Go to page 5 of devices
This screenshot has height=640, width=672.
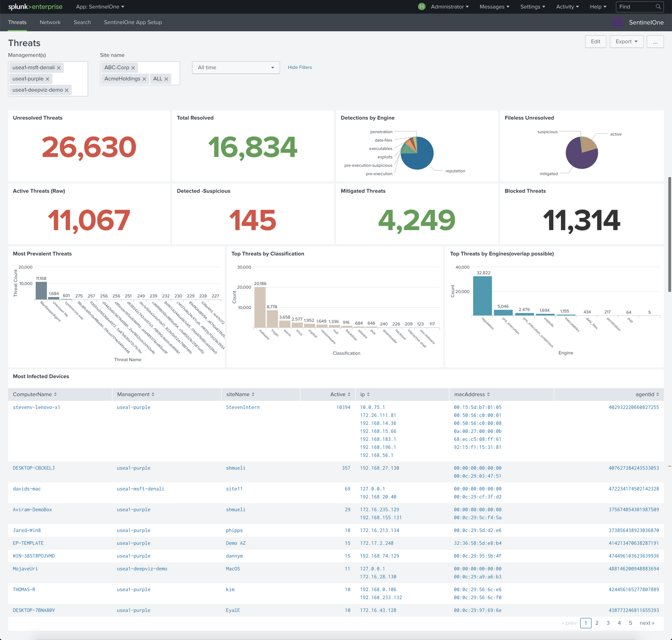tap(630, 623)
